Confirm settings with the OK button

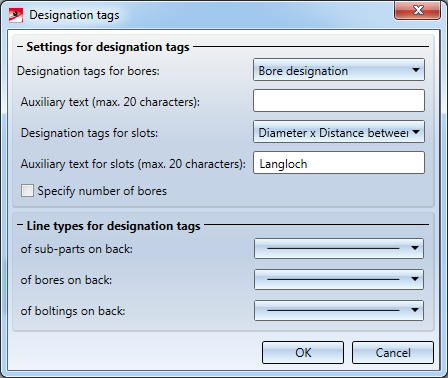303,352
